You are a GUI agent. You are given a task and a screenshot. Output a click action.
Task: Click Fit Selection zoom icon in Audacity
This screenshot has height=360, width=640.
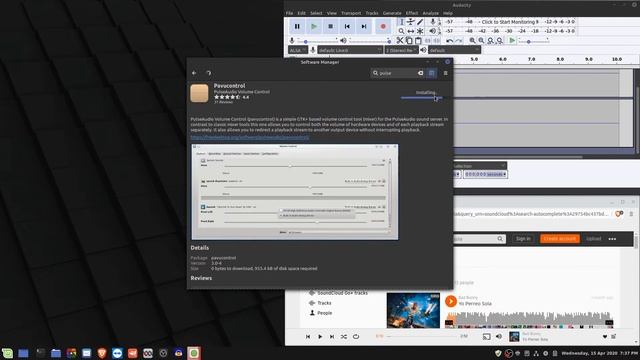click(491, 41)
